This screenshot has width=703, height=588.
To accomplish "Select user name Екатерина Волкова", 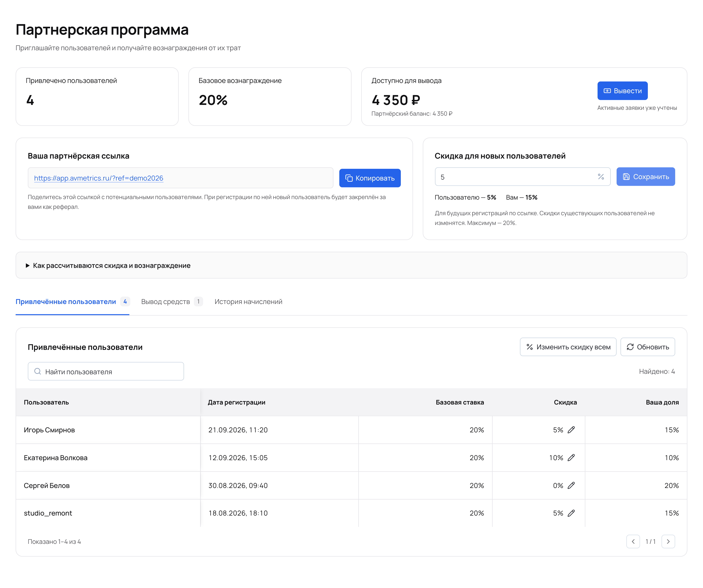I will (56, 458).
